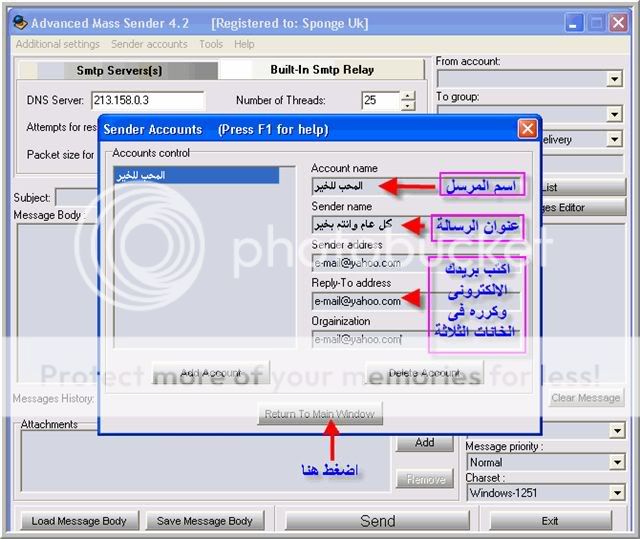
Task: Expand the From account dropdown
Action: (614, 79)
